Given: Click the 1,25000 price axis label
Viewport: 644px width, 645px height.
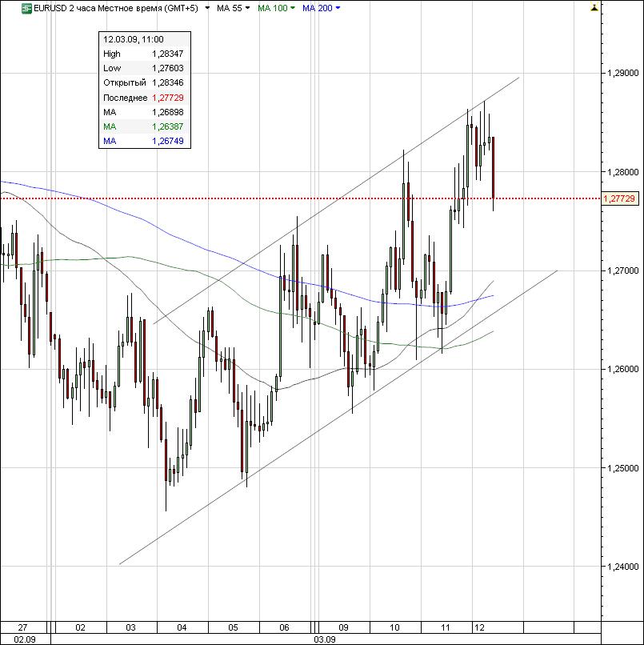Looking at the screenshot, I should [623, 468].
